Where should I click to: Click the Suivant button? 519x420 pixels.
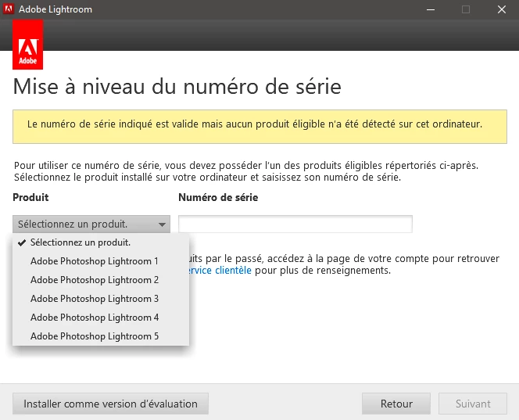(473, 404)
